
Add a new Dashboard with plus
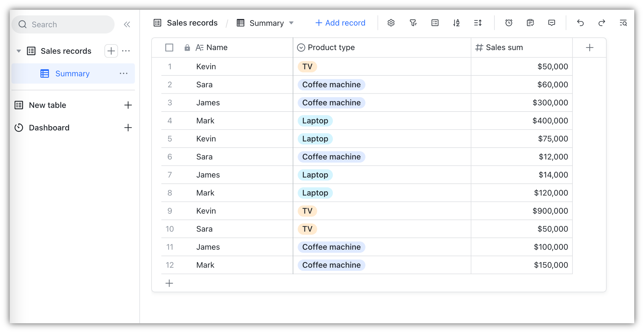[x=128, y=128]
